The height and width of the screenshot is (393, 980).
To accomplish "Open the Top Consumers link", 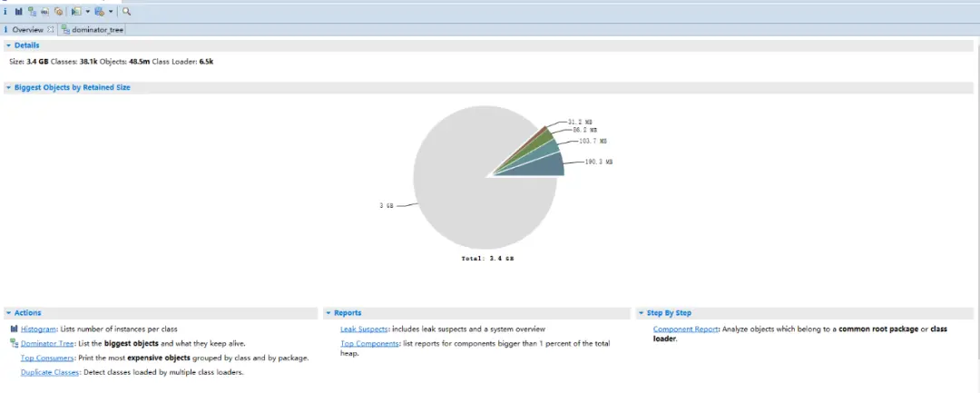I will (x=46, y=358).
